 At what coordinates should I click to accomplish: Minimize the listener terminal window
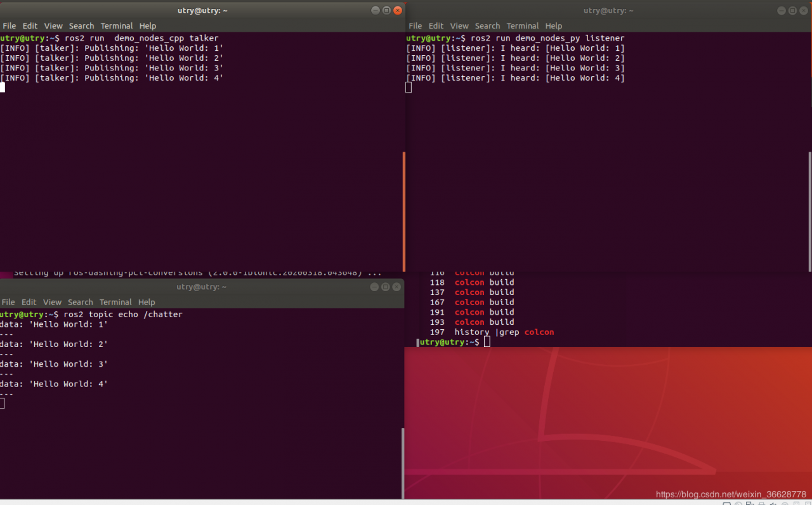click(x=782, y=11)
